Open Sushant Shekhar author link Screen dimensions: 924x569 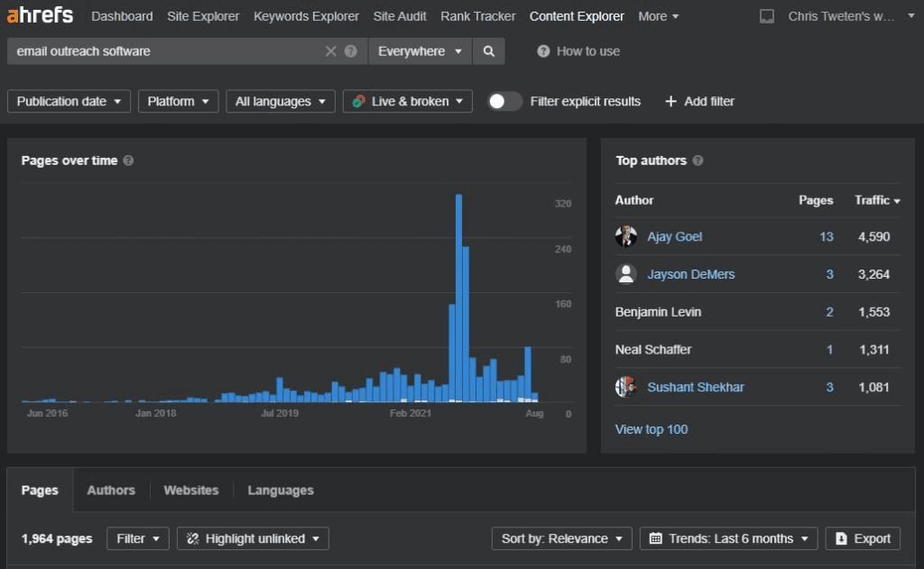(696, 387)
